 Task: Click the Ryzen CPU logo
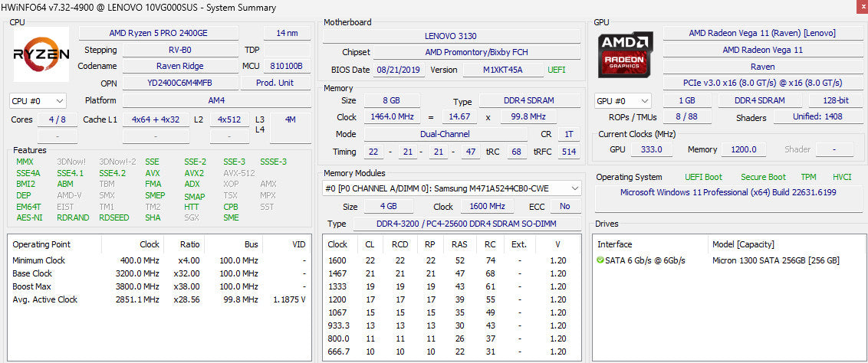[41, 54]
